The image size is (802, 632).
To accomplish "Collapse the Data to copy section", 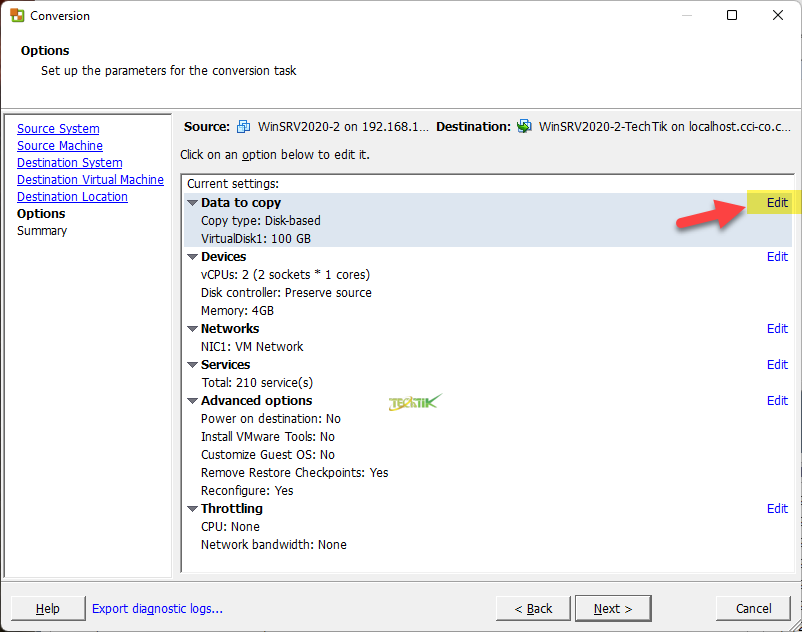I will point(192,203).
